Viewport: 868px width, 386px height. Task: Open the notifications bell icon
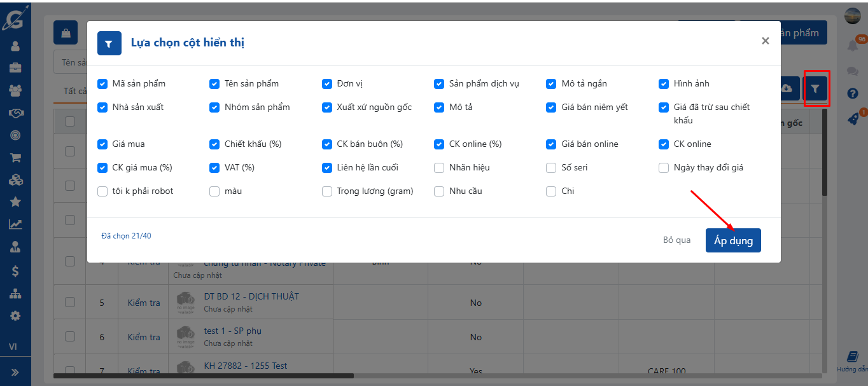pos(852,46)
